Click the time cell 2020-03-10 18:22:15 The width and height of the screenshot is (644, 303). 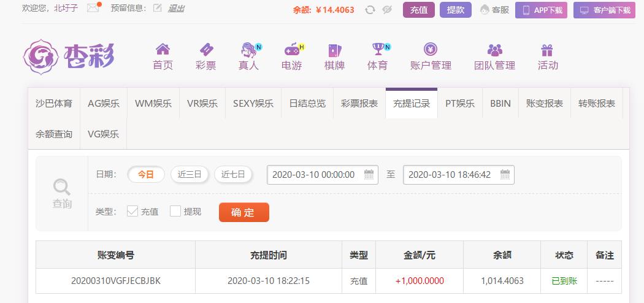[x=269, y=281]
